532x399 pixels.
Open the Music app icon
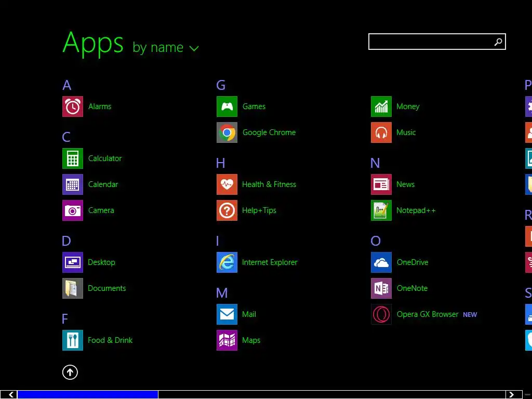coord(381,132)
